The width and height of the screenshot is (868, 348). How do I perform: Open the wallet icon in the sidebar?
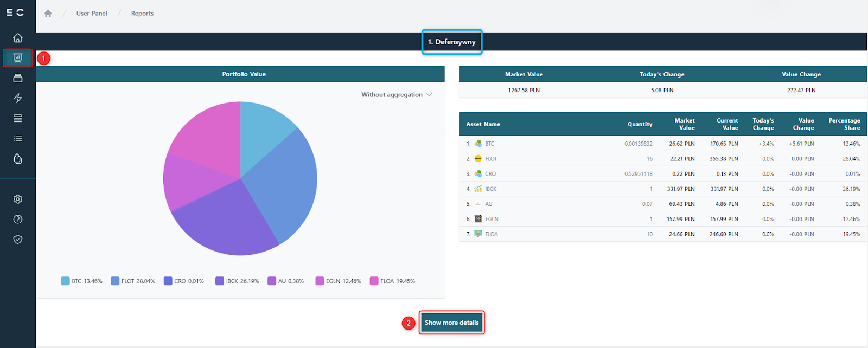point(18,78)
